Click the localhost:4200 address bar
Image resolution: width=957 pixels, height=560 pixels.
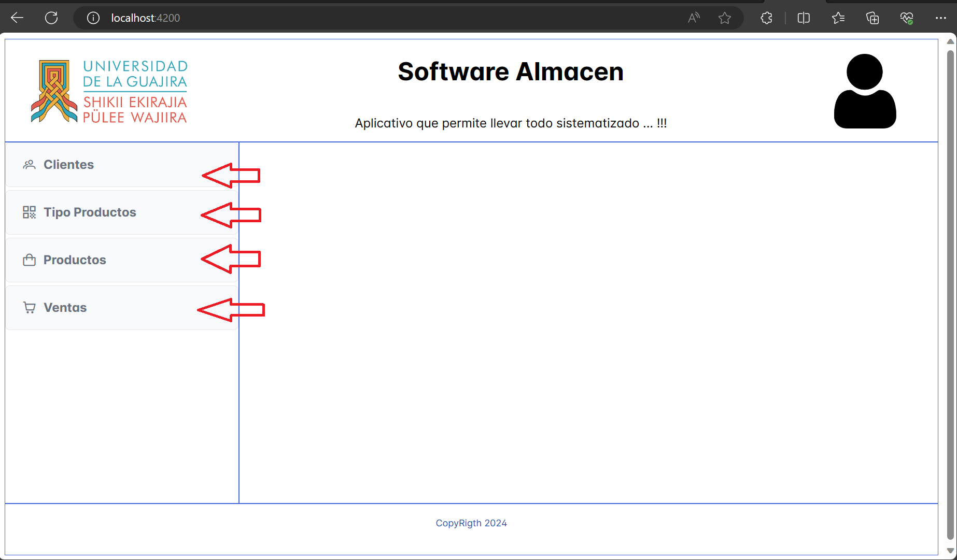click(x=363, y=18)
